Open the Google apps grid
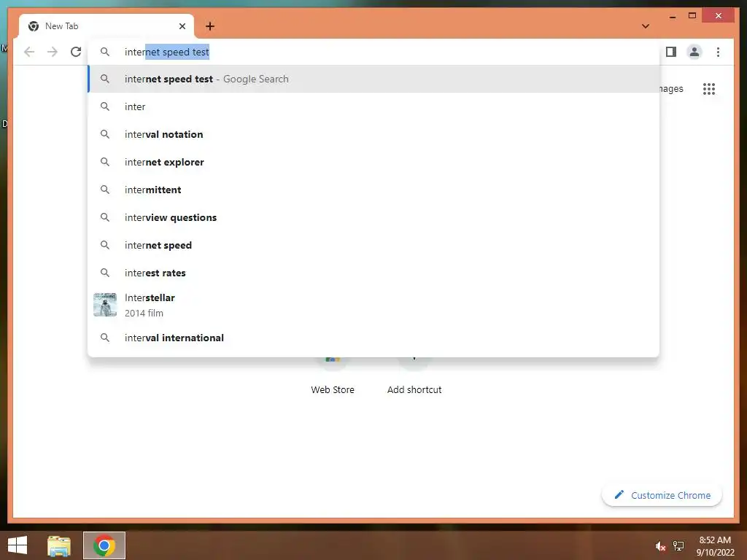 [x=709, y=88]
